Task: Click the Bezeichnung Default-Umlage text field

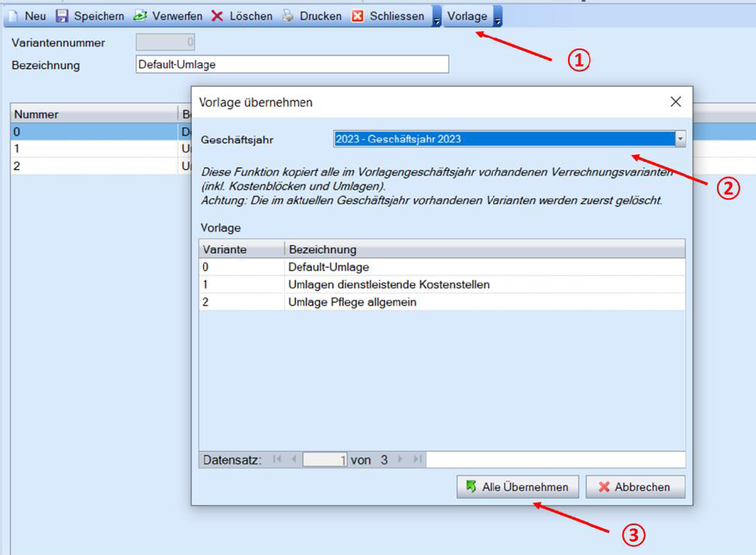Action: point(292,64)
